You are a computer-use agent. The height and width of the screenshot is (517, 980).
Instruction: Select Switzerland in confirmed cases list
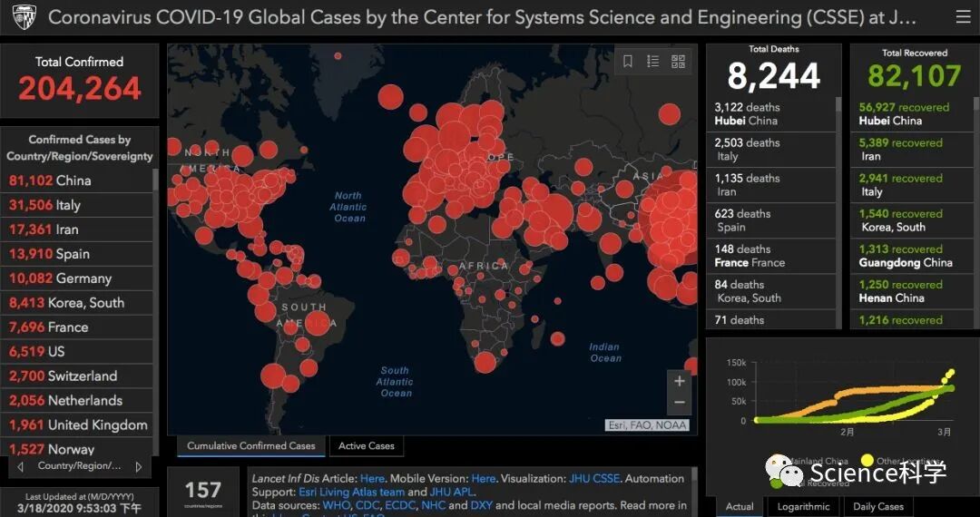[77, 376]
